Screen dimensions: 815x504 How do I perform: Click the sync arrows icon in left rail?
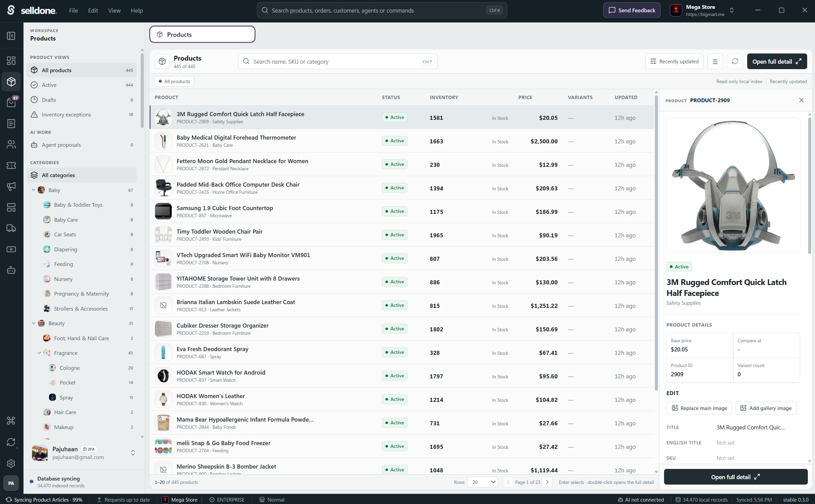(11, 442)
